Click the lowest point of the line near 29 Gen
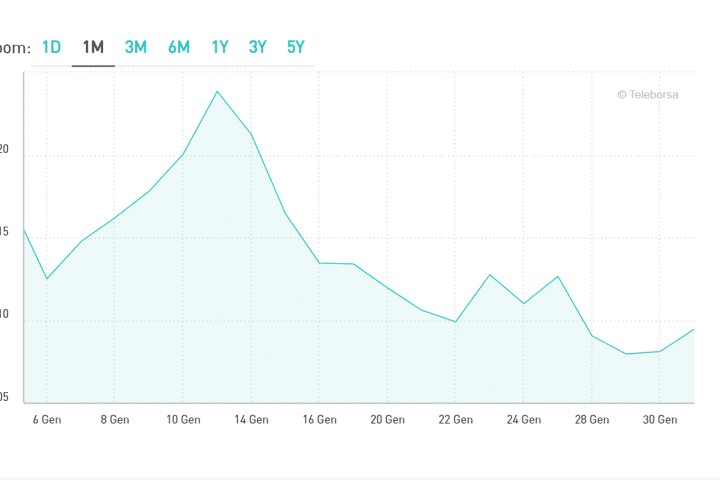Image resolution: width=720 pixels, height=480 pixels. (626, 354)
